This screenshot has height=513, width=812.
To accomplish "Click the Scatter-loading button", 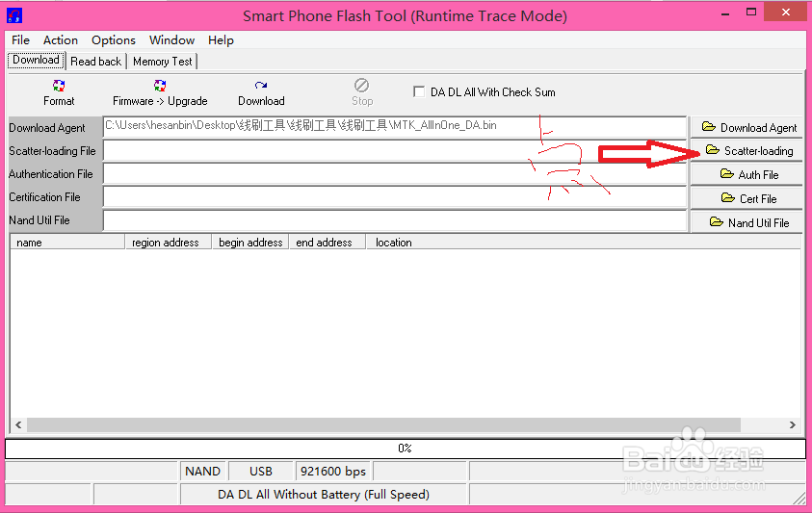I will tap(747, 151).
